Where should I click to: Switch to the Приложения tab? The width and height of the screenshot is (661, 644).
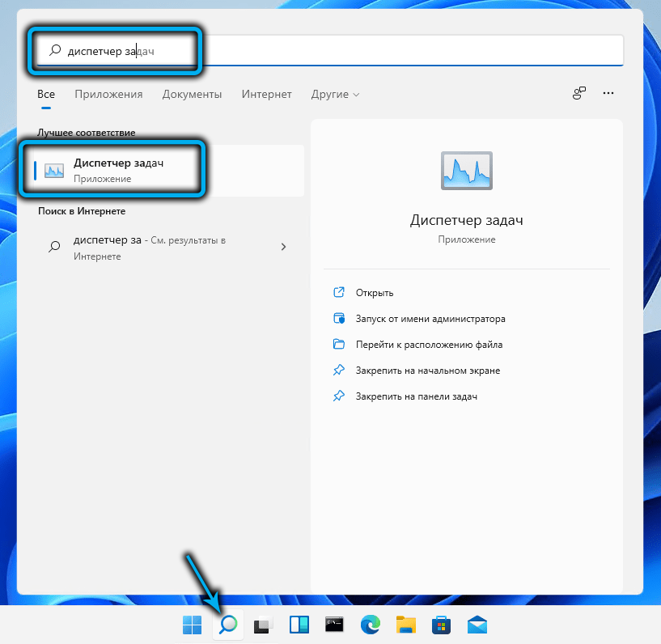108,95
